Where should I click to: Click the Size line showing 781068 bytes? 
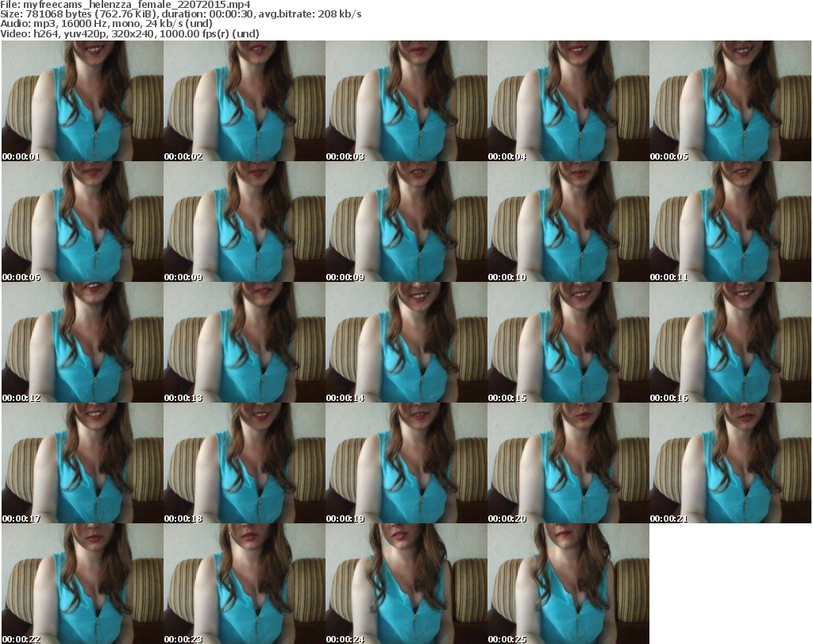click(181, 14)
